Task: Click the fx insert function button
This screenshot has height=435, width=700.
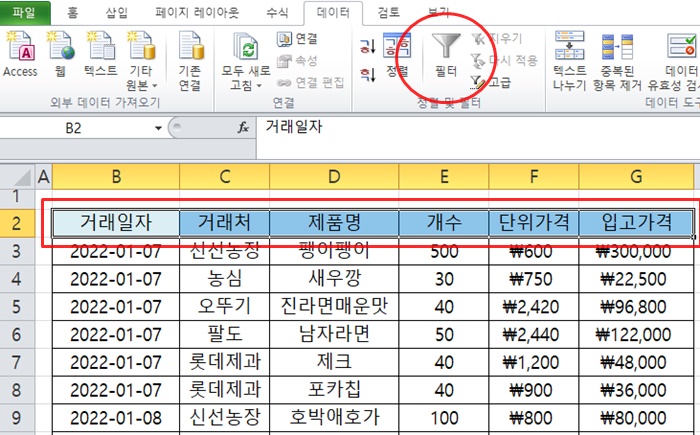Action: [243, 128]
